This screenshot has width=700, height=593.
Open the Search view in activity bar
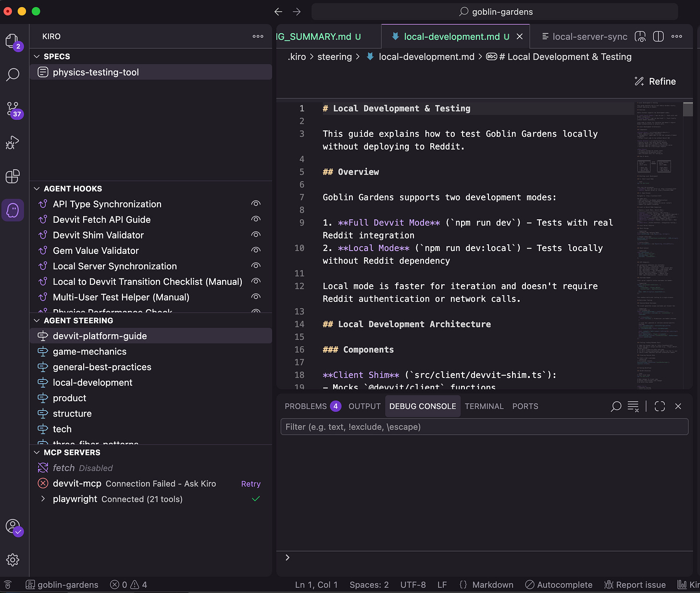(12, 75)
